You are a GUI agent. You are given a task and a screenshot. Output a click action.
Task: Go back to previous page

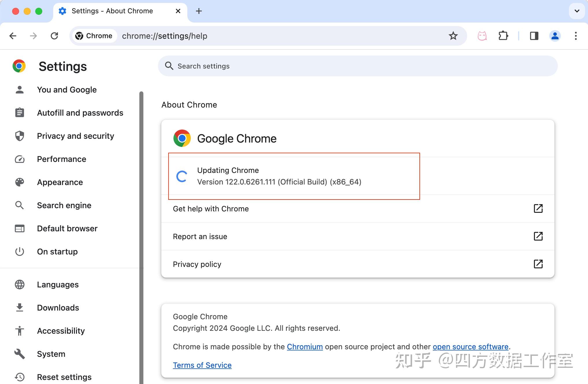pyautogui.click(x=13, y=36)
